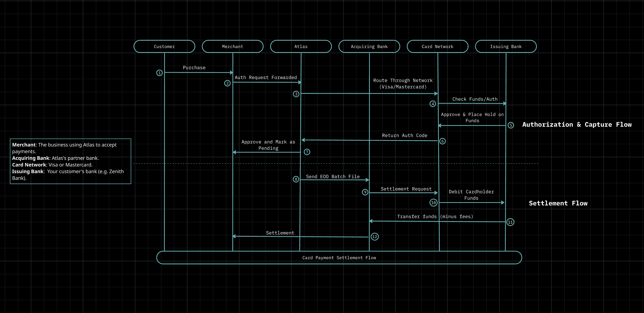The height and width of the screenshot is (313, 644).
Task: Select the "Purchase" arrow label
Action: coord(194,67)
